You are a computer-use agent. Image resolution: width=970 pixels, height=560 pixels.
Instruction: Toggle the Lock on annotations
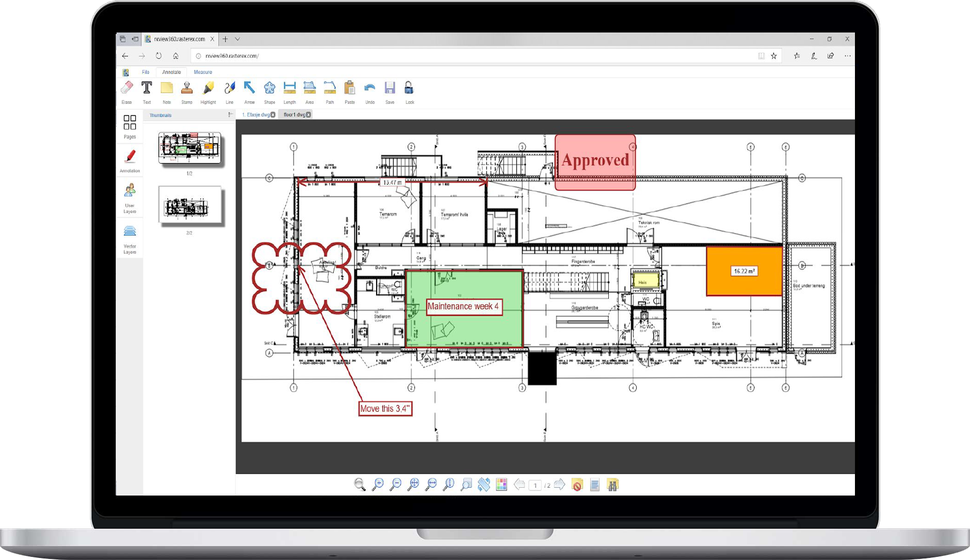(410, 88)
